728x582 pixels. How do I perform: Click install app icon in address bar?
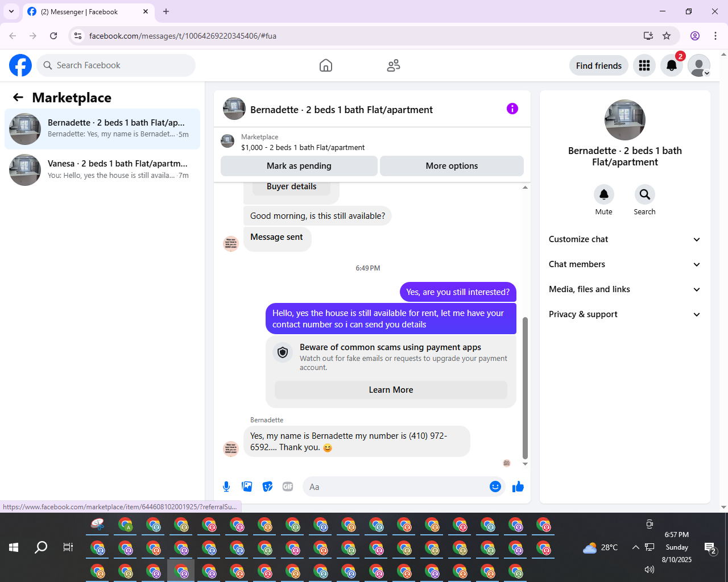coord(648,36)
